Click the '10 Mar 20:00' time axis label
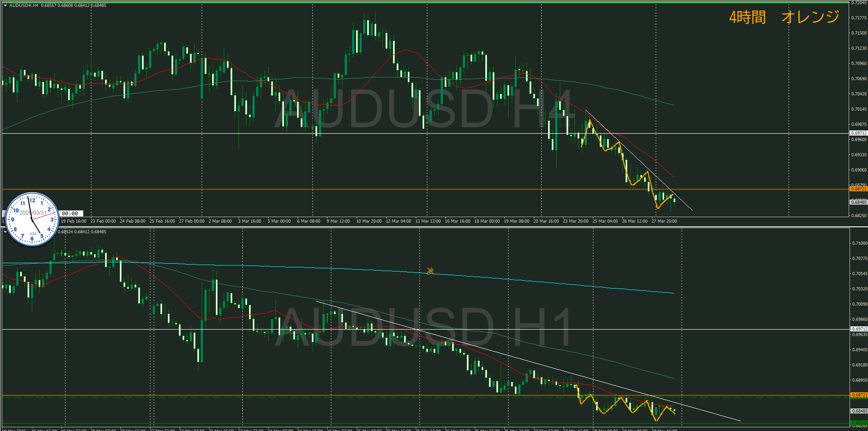 [369, 221]
